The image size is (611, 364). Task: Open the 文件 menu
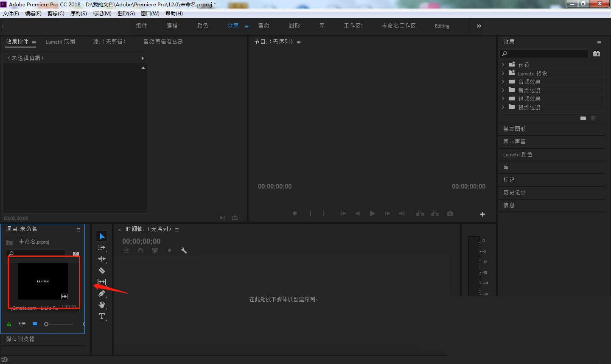click(x=11, y=13)
